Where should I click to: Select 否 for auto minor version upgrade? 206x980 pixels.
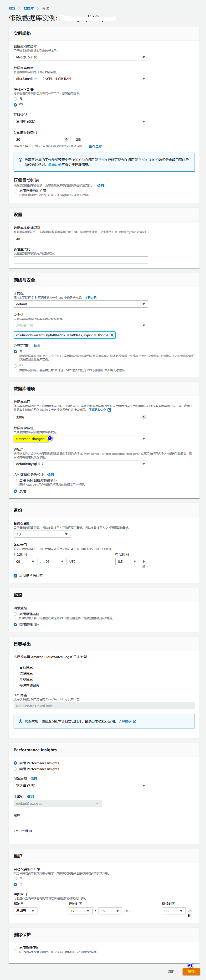pyautogui.click(x=15, y=885)
